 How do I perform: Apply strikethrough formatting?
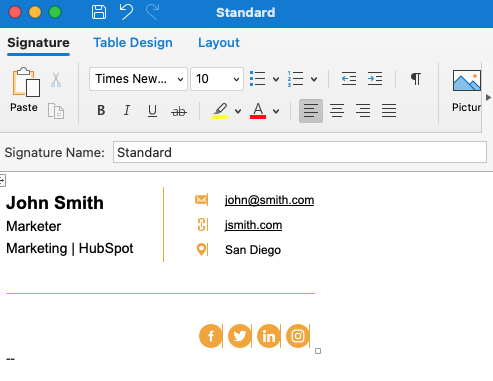179,111
